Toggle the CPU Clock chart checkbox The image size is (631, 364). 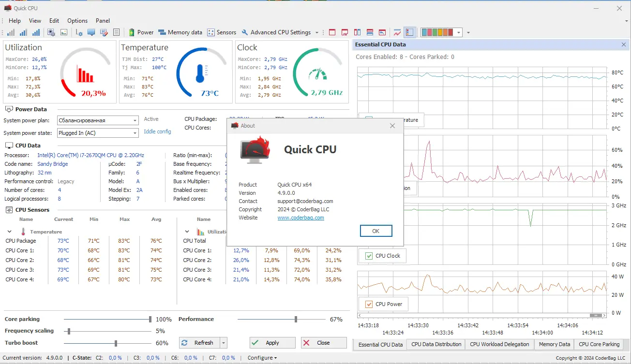point(369,256)
